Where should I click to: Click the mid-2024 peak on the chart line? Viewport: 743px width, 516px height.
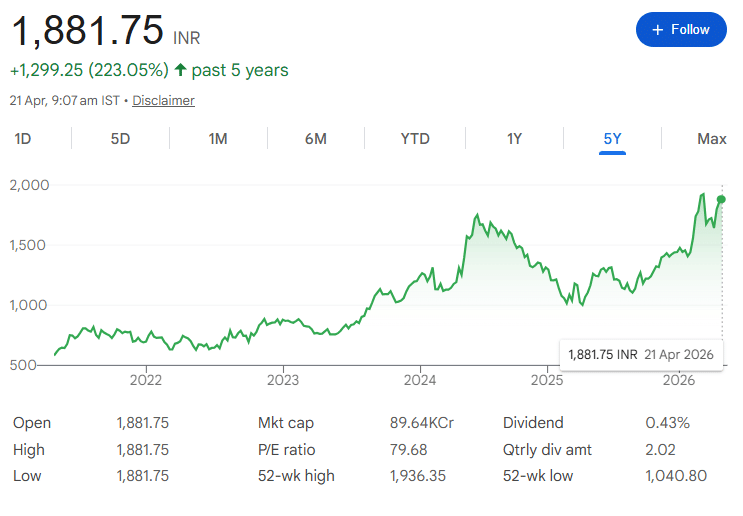(x=478, y=215)
